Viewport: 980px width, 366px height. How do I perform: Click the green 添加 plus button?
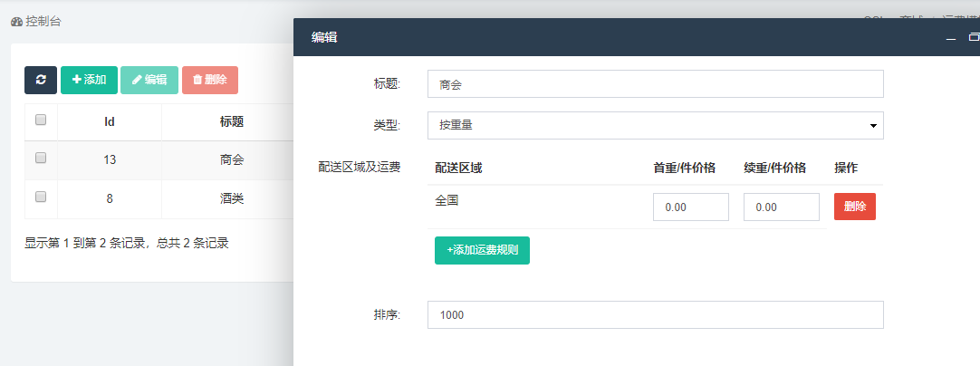click(89, 80)
